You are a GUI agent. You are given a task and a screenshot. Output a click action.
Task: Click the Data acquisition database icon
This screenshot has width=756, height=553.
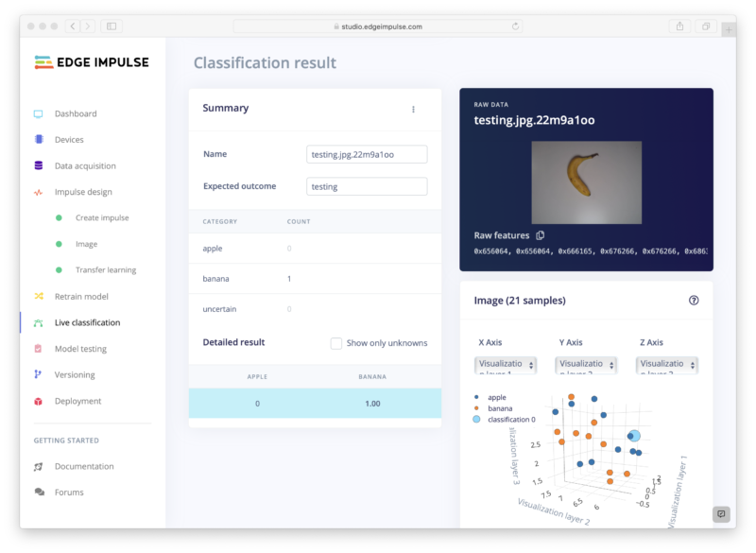(39, 165)
